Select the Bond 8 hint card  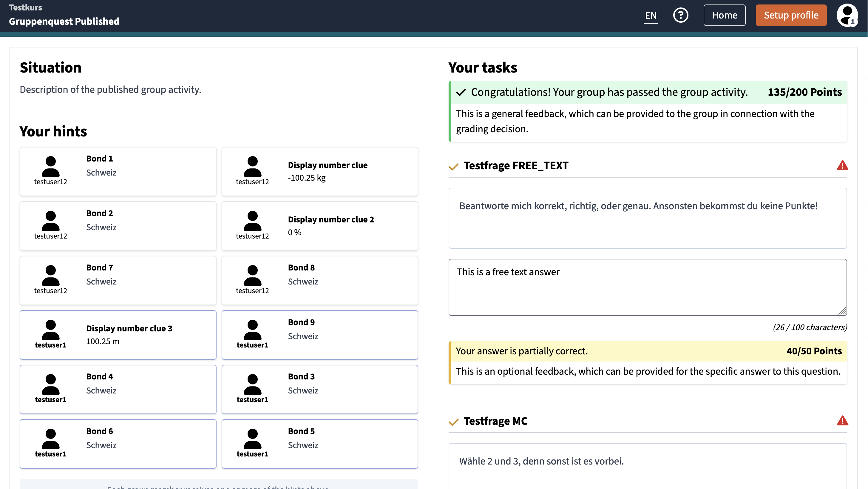pos(320,280)
